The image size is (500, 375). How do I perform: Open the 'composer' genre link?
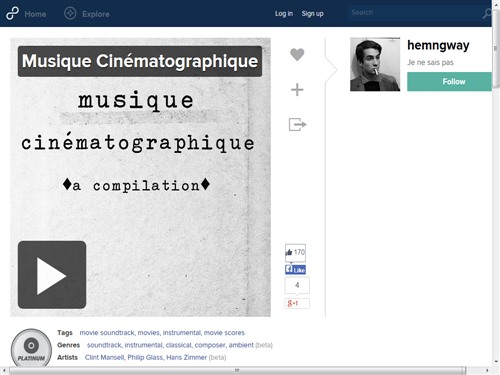point(210,345)
